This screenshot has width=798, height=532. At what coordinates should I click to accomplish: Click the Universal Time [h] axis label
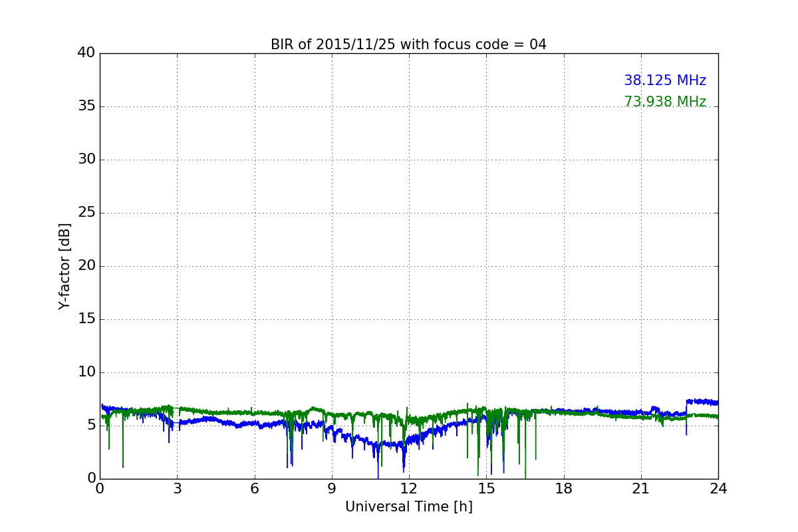409,507
